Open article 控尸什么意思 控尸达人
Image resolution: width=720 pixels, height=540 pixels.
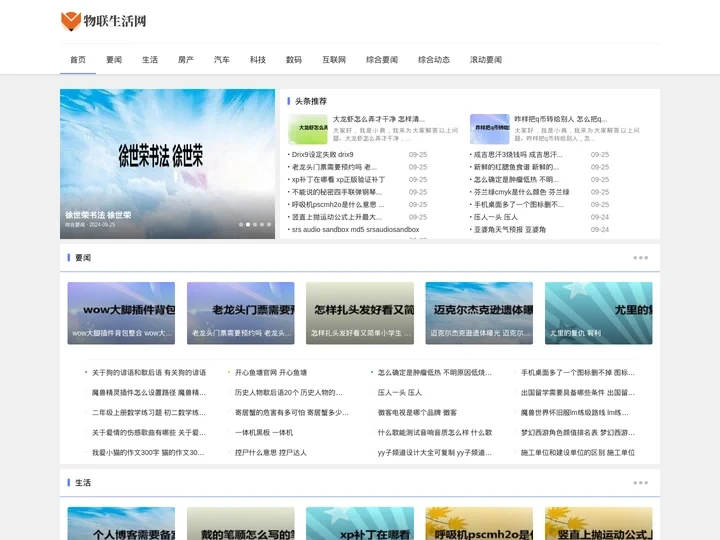click(x=270, y=452)
